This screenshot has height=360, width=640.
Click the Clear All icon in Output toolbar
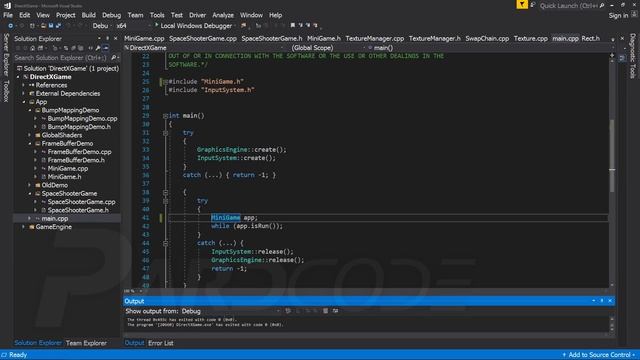point(325,311)
